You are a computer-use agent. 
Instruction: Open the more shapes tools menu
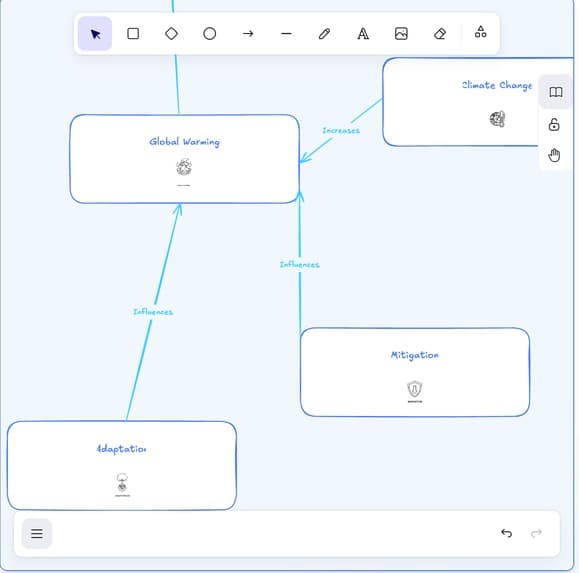480,32
